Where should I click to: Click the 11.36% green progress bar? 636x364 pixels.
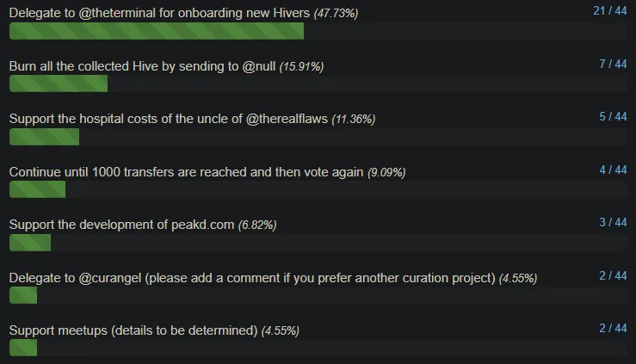click(44, 137)
